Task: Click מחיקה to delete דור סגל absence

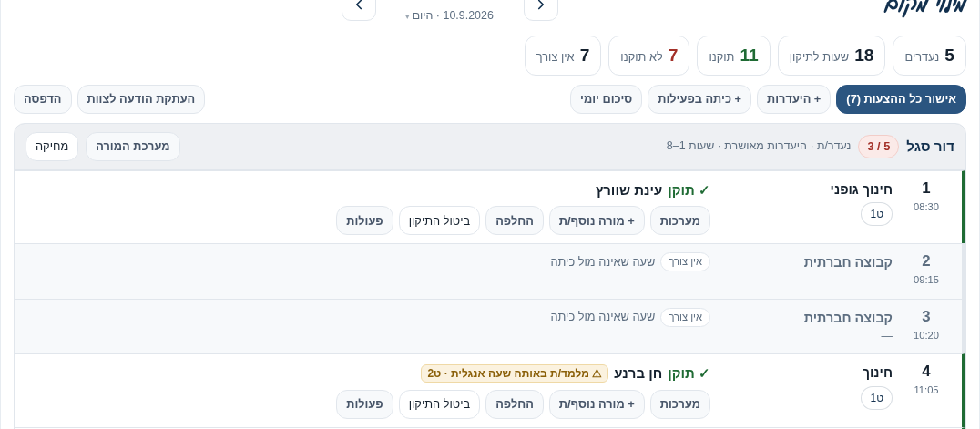Action: (x=52, y=147)
